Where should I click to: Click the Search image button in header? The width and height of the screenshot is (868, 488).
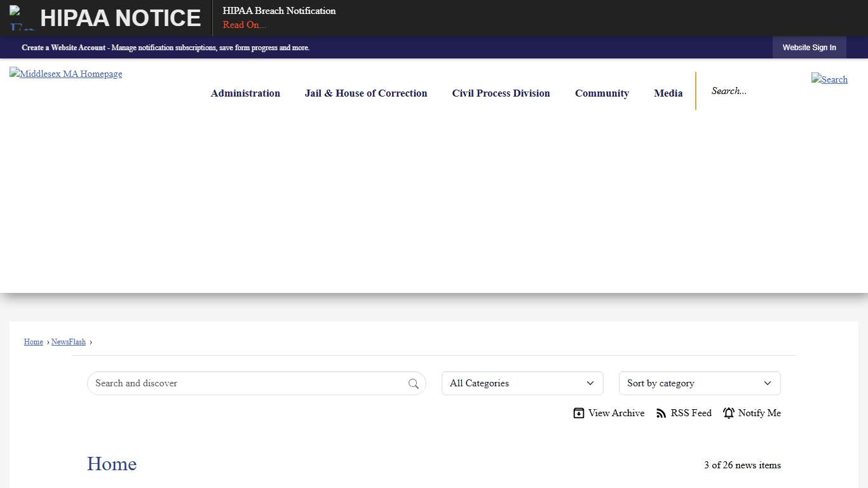(x=829, y=79)
